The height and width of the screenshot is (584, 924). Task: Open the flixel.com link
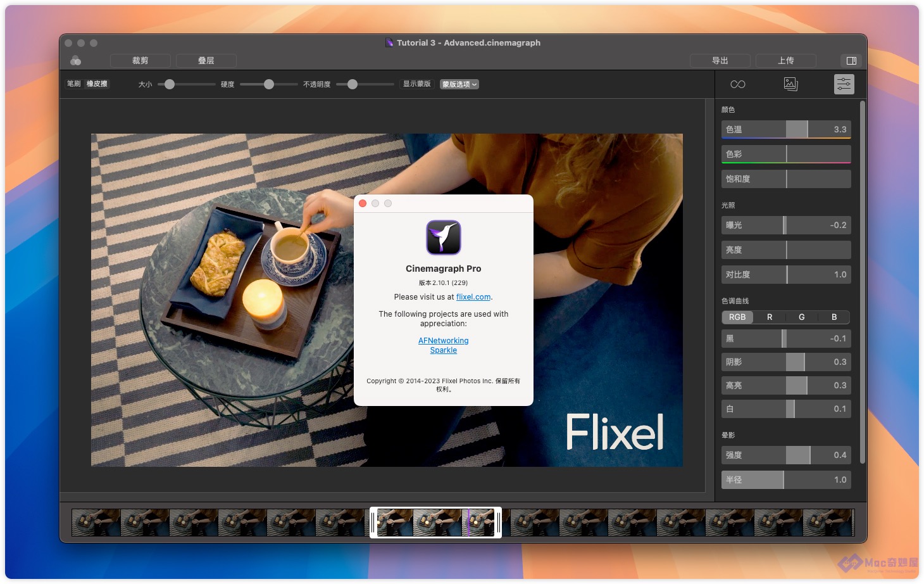point(473,297)
